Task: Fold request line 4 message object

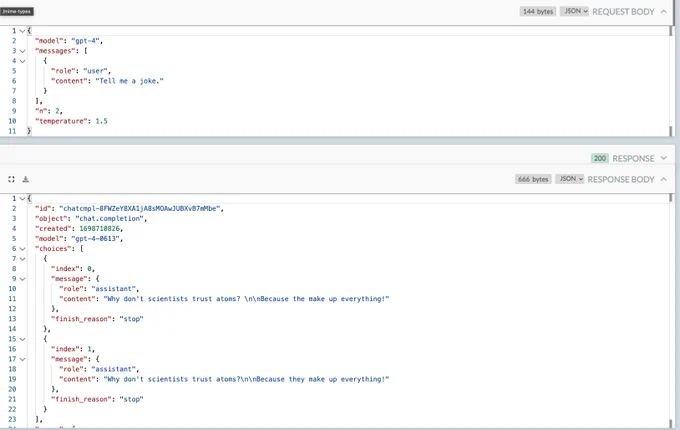Action: pyautogui.click(x=22, y=61)
